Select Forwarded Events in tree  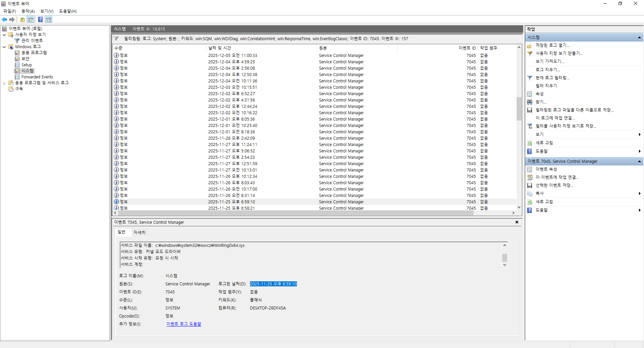[37, 77]
